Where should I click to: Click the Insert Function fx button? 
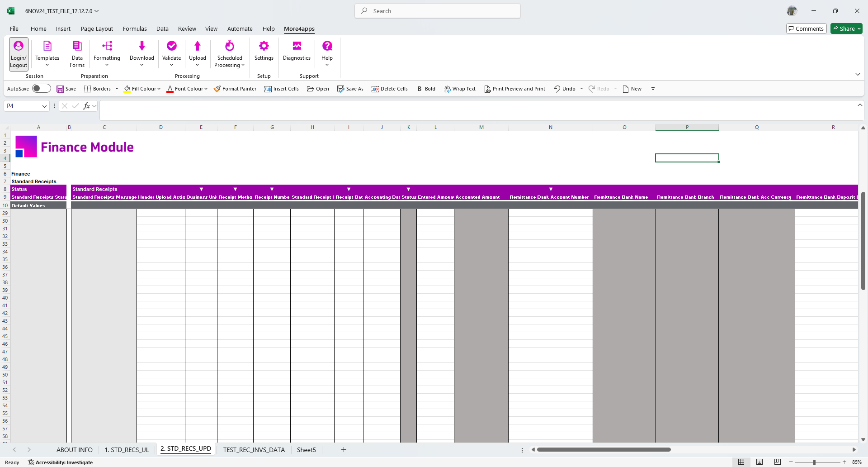pyautogui.click(x=86, y=106)
